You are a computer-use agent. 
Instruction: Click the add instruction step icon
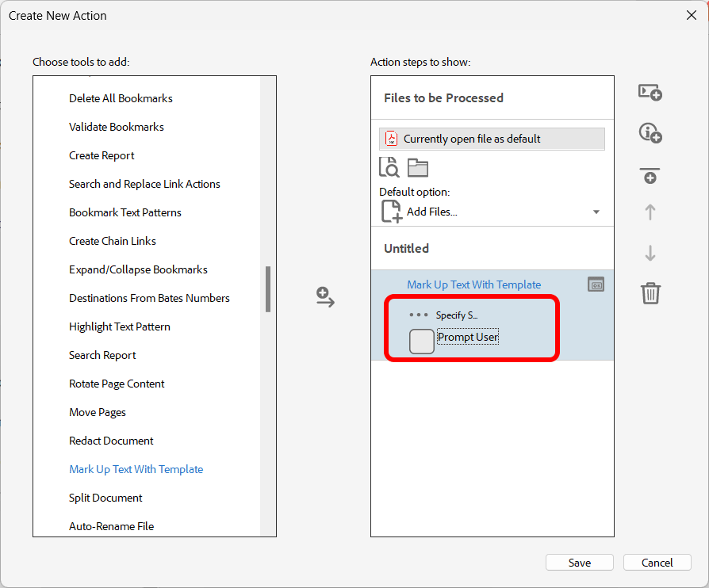click(650, 133)
